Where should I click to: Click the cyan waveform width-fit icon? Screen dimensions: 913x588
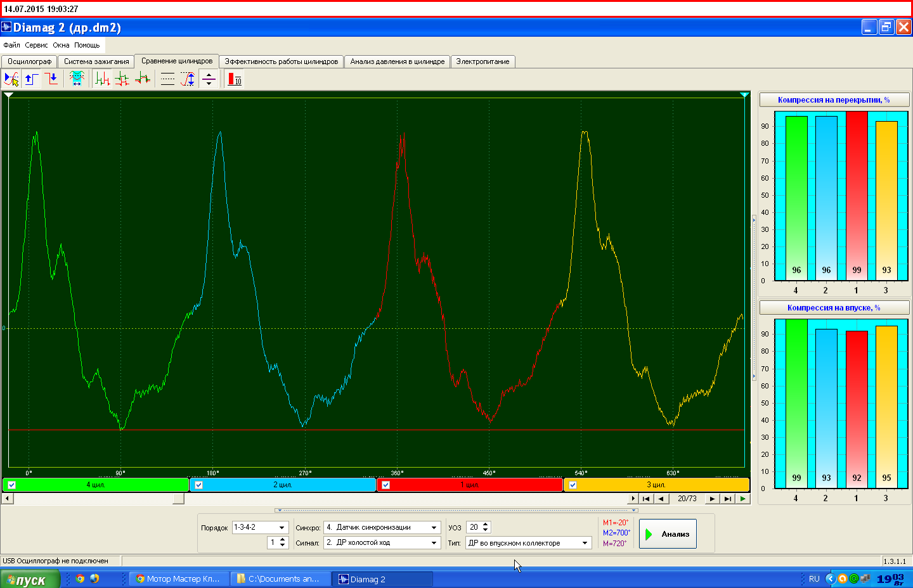point(77,79)
